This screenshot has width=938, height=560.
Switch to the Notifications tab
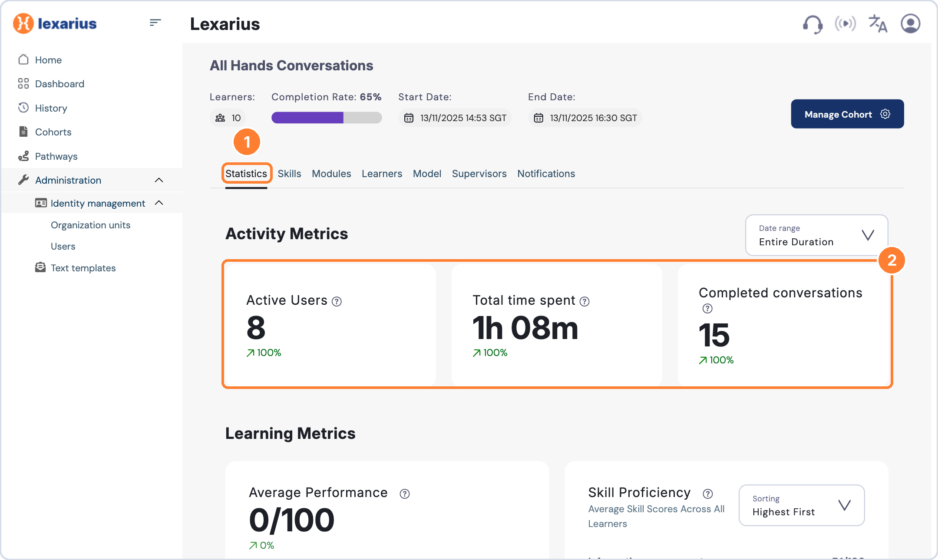[x=546, y=174]
